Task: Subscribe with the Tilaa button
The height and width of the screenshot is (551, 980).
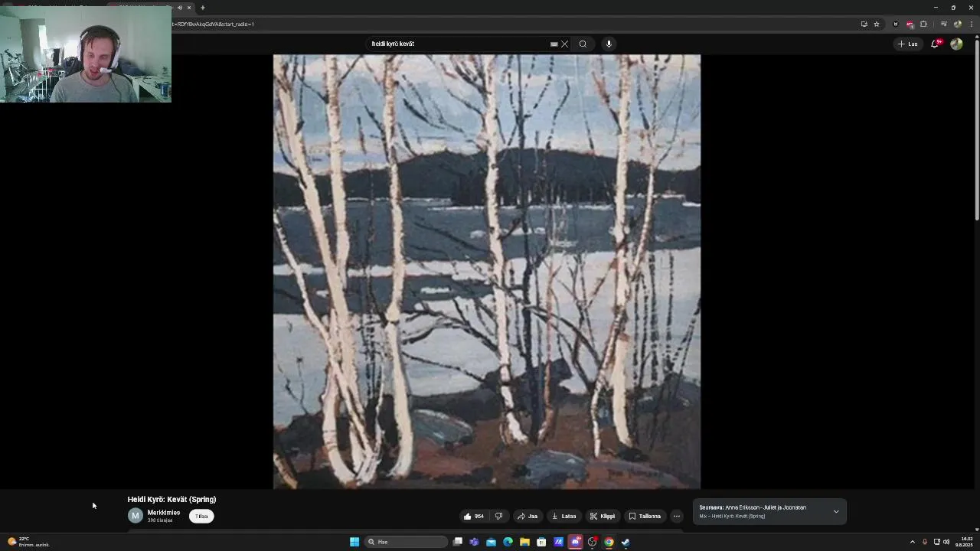Action: click(201, 516)
